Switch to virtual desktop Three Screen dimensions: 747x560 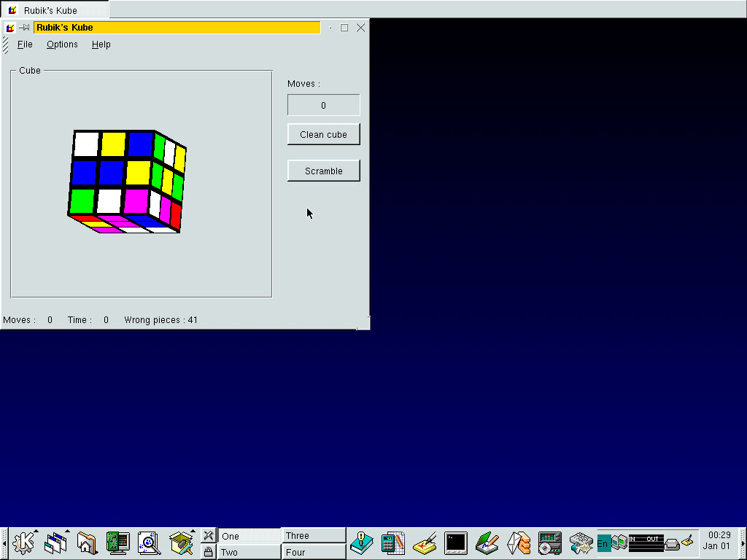pyautogui.click(x=314, y=535)
